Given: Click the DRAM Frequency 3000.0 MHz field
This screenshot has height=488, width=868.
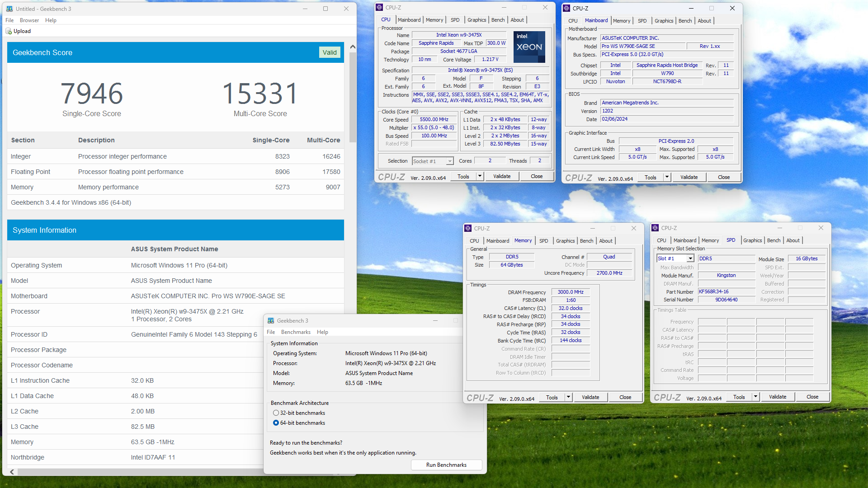Looking at the screenshot, I should (571, 292).
